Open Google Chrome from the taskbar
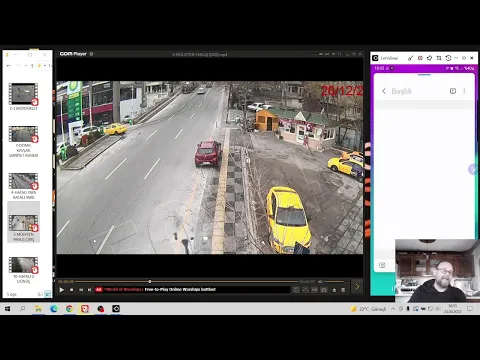480x360 pixels. pos(69,309)
